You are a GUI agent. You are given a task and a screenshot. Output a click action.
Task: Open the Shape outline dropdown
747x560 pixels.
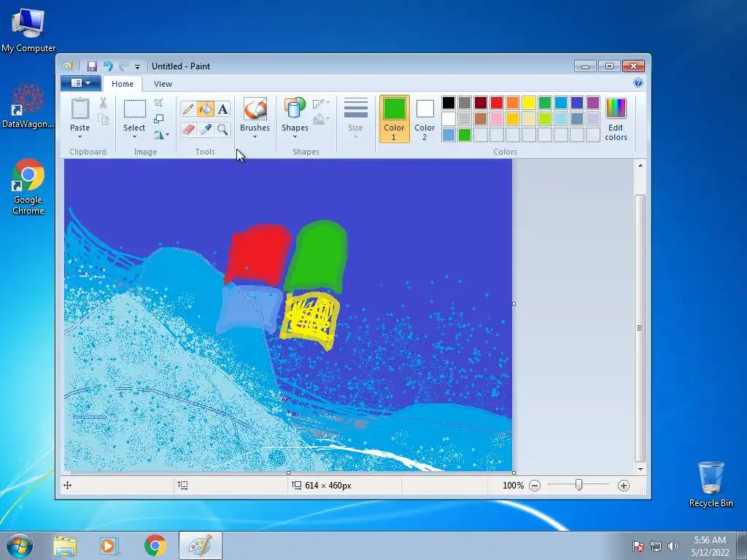pyautogui.click(x=322, y=104)
